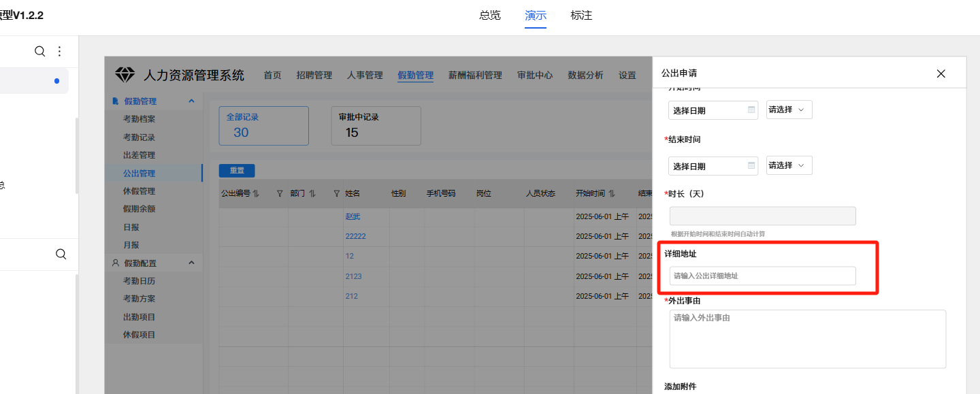
Task: Close the 公出申请 panel
Action: [941, 73]
